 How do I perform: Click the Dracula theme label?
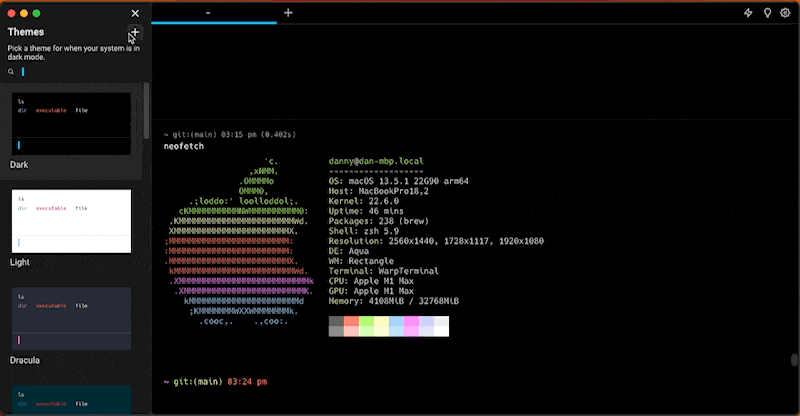[24, 360]
